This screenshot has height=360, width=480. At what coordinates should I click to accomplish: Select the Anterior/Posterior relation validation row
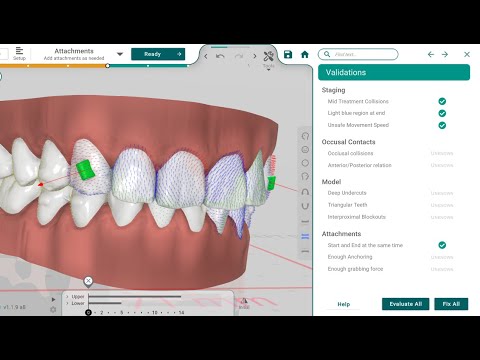390,165
